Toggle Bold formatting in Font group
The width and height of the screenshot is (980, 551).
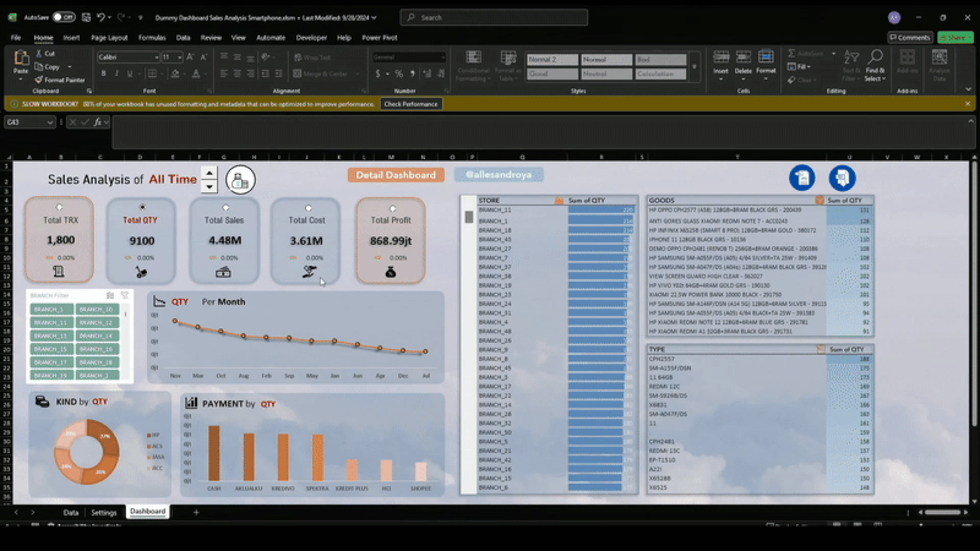pyautogui.click(x=104, y=73)
